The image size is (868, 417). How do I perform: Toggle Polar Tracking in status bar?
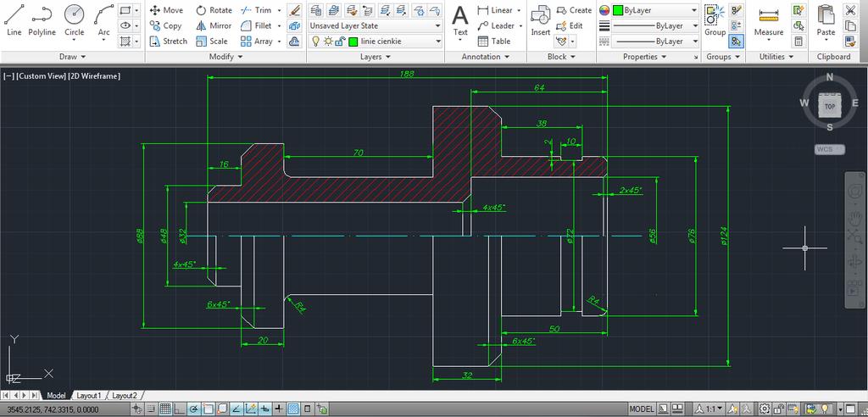tap(194, 409)
